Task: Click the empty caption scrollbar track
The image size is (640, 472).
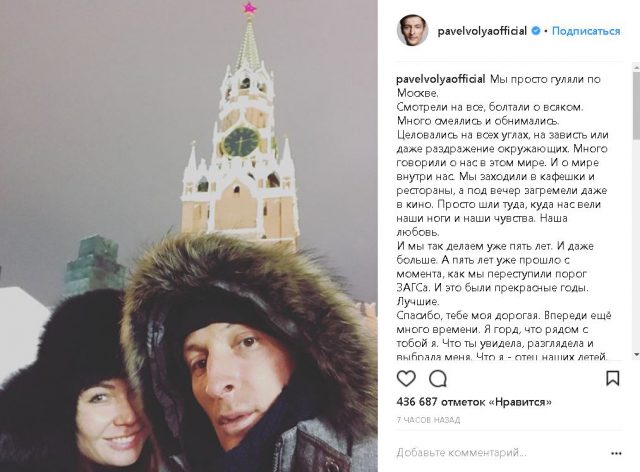Action: [636, 245]
